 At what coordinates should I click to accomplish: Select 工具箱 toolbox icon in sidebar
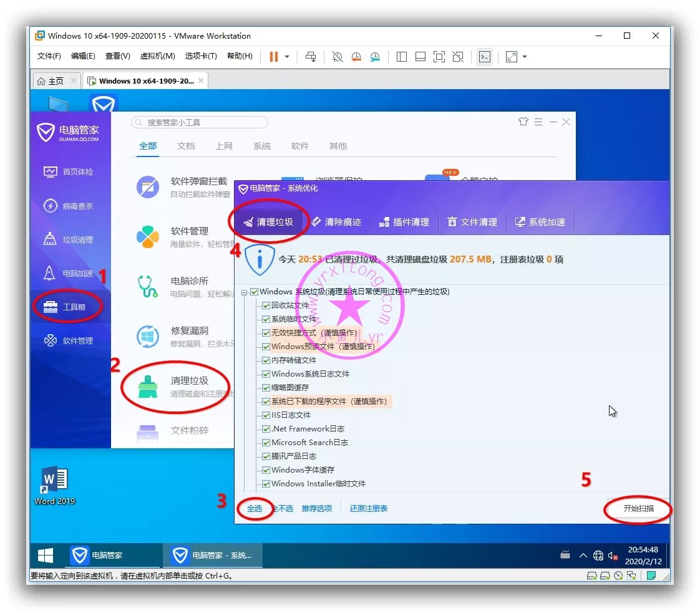(51, 307)
